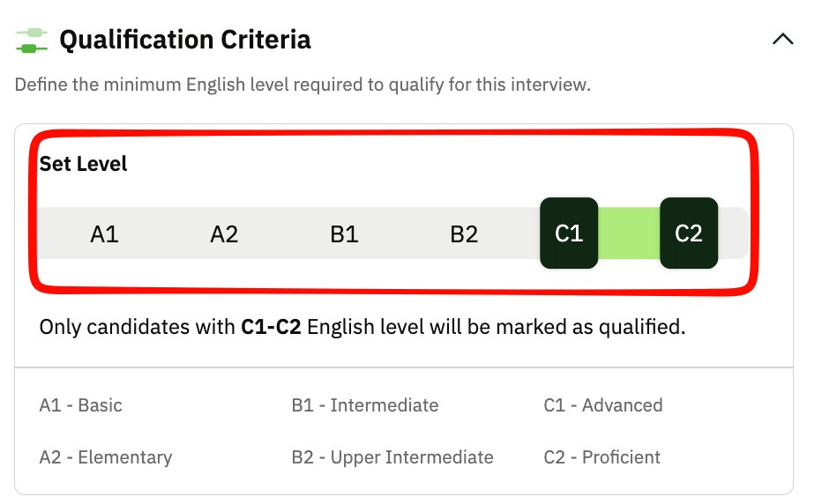This screenshot has height=504, width=822.
Task: Set level to B1 on slider
Action: point(344,233)
